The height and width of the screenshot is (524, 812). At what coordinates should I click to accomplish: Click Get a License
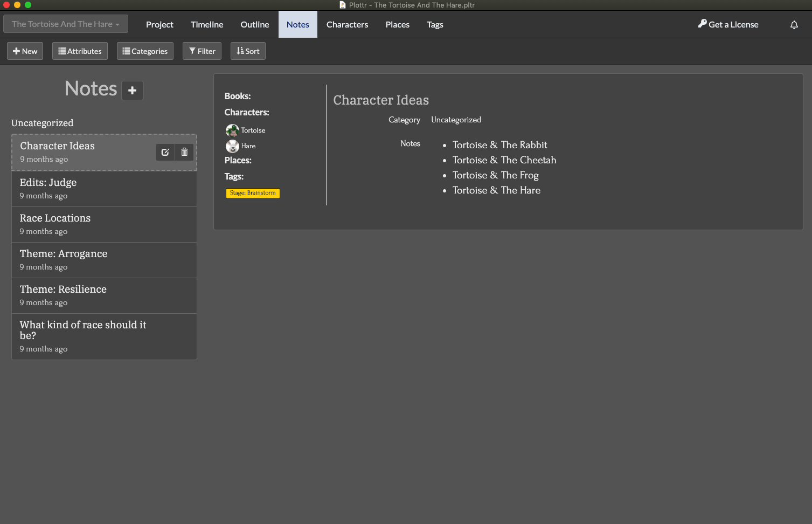tap(727, 24)
